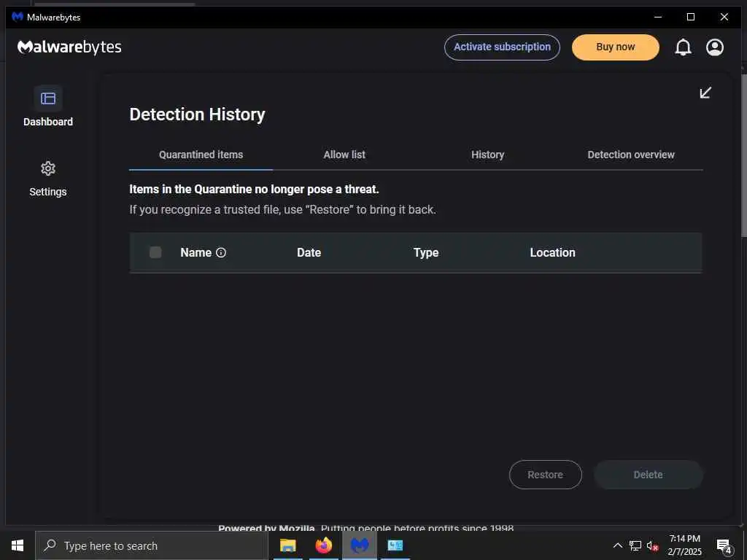Image resolution: width=747 pixels, height=560 pixels.
Task: Click the Malwarebytes logo in header
Action: tap(69, 47)
